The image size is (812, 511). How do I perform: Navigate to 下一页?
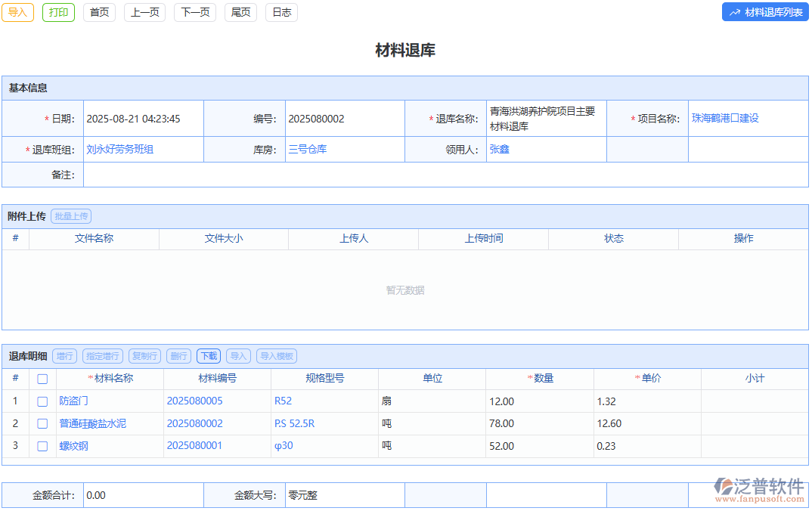pos(195,12)
